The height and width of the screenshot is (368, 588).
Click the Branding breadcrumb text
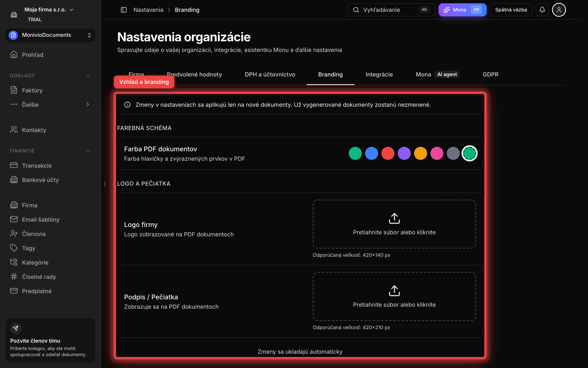[x=187, y=10]
